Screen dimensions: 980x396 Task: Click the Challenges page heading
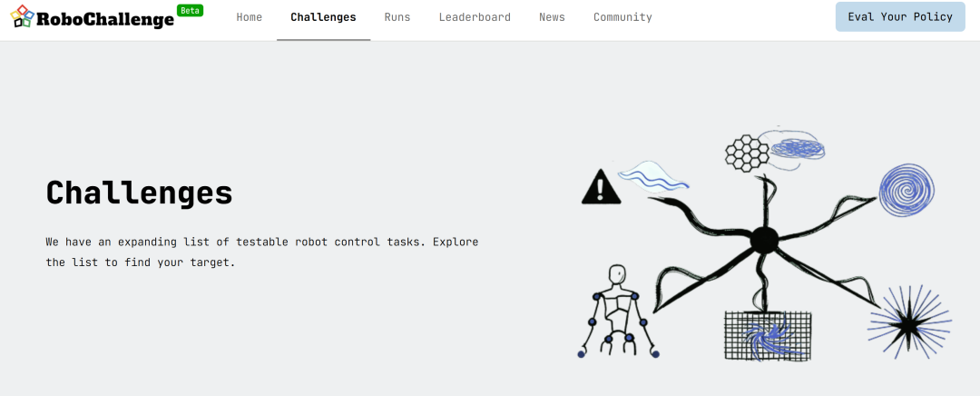click(140, 193)
